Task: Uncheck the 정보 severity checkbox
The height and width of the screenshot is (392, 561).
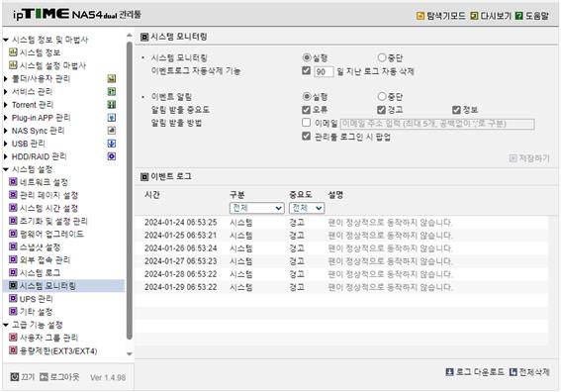Action: [456, 110]
